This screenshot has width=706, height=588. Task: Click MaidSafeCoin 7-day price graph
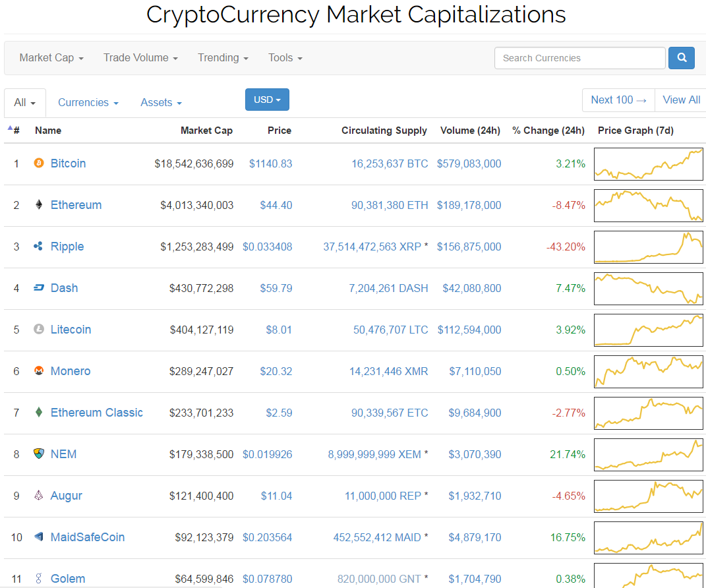pos(649,538)
